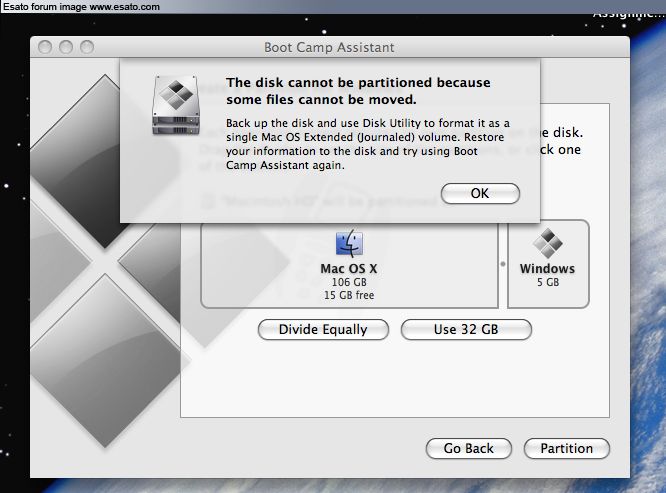Click the 'Mac OS X' partition label
This screenshot has width=666, height=493.
[349, 269]
